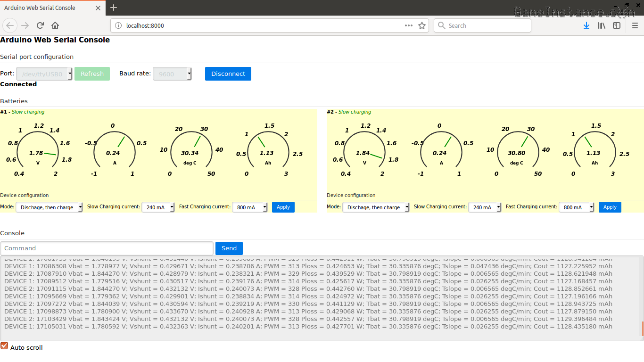Select the Arduino Web Serial Console tab
This screenshot has height=362, width=644.
coord(52,8)
